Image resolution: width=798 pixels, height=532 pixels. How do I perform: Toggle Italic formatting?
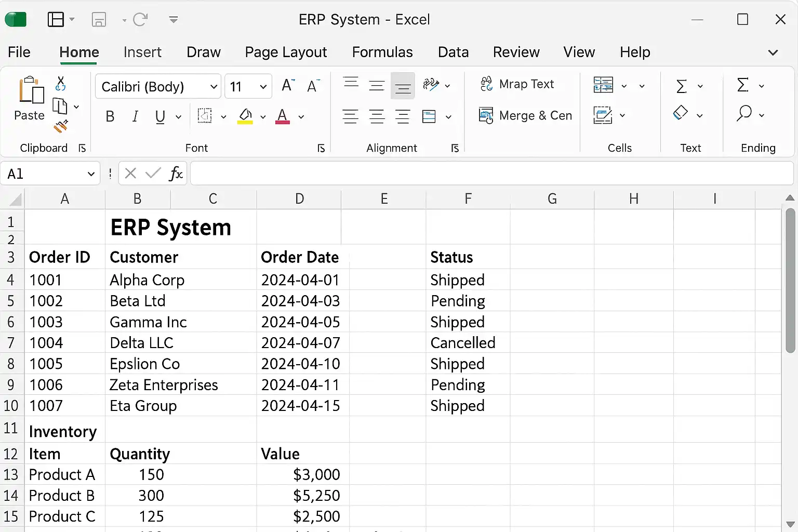tap(135, 116)
